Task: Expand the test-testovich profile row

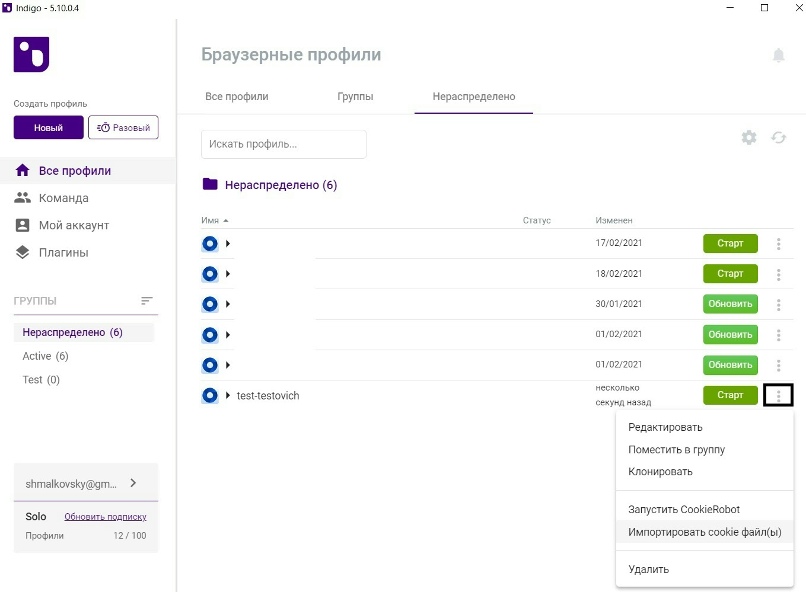Action: click(228, 396)
